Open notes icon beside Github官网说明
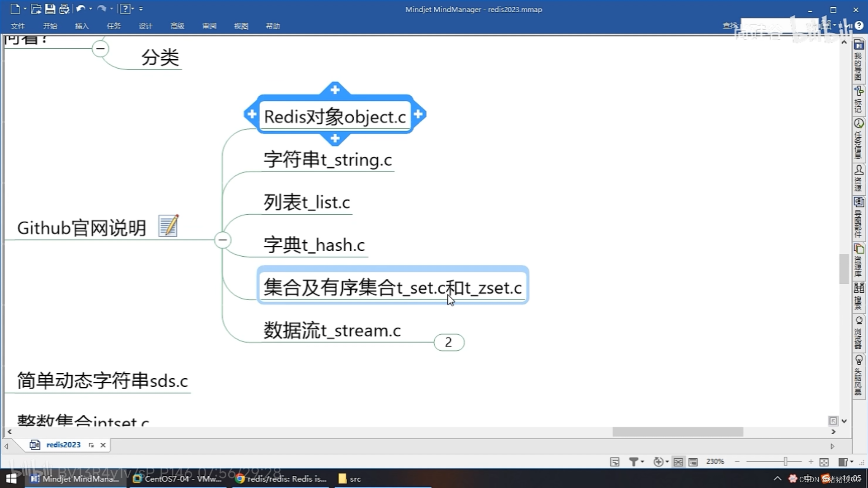Image resolution: width=868 pixels, height=488 pixels. (x=169, y=226)
